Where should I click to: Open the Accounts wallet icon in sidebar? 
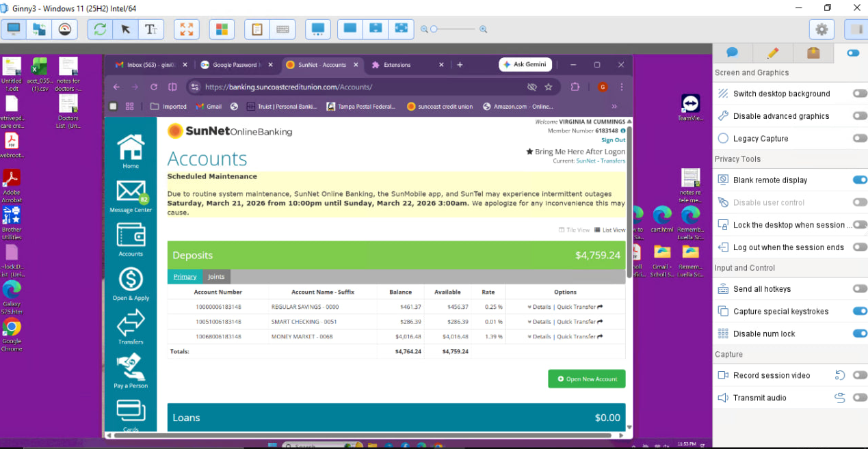[x=130, y=235]
